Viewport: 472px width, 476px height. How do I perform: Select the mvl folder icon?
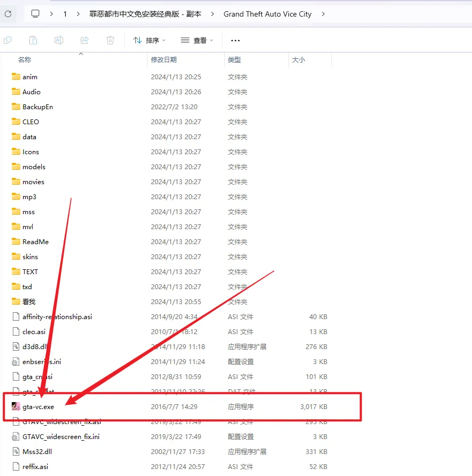point(16,226)
